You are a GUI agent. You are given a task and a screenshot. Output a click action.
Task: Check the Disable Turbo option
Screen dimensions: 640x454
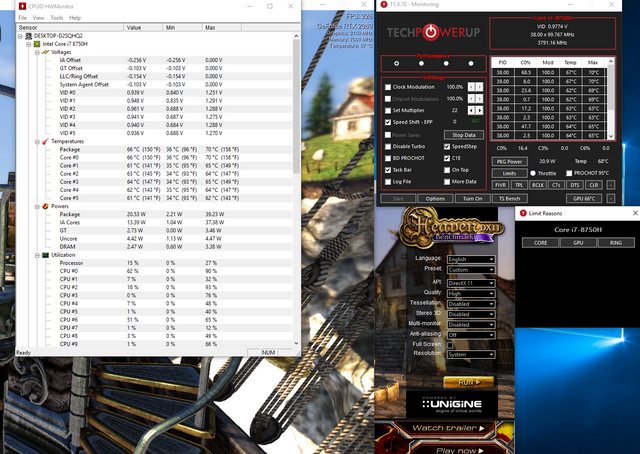[x=388, y=147]
